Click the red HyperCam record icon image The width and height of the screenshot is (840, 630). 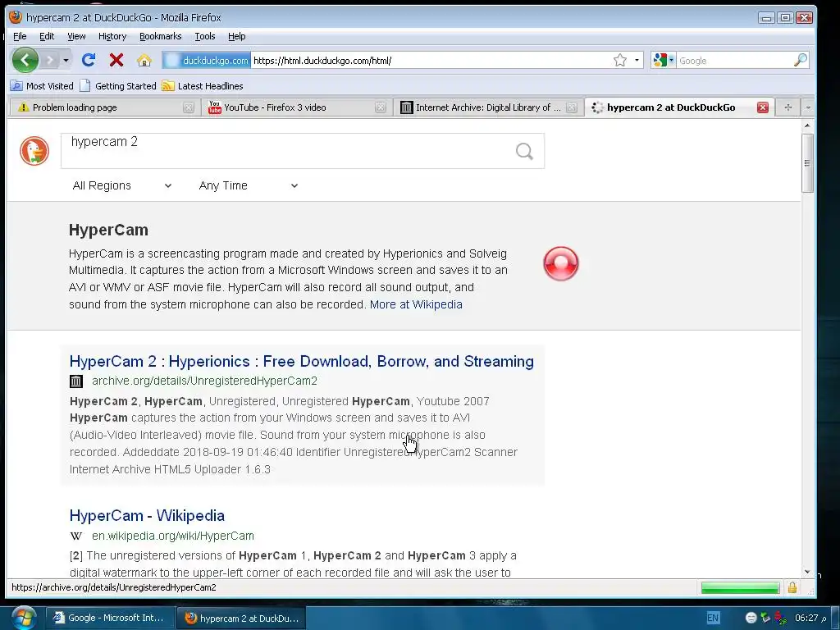561,263
